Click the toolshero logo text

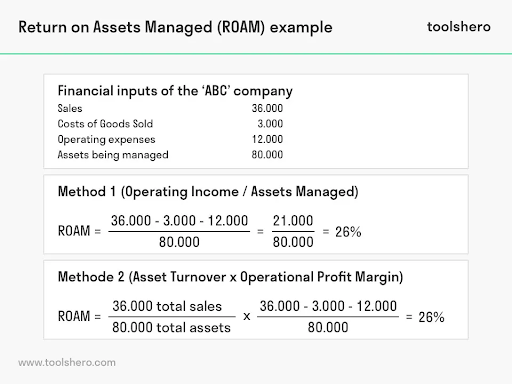pos(459,27)
